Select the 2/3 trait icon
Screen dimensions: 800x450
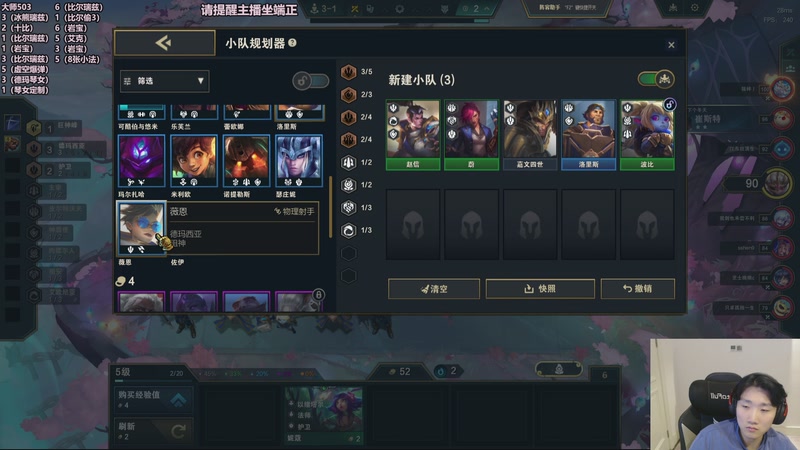click(348, 94)
